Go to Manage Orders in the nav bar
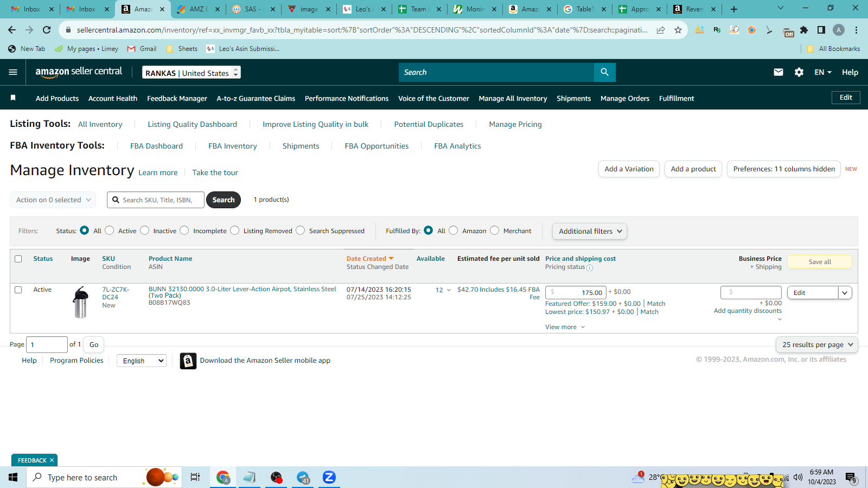Image resolution: width=868 pixels, height=488 pixels. 625,98
